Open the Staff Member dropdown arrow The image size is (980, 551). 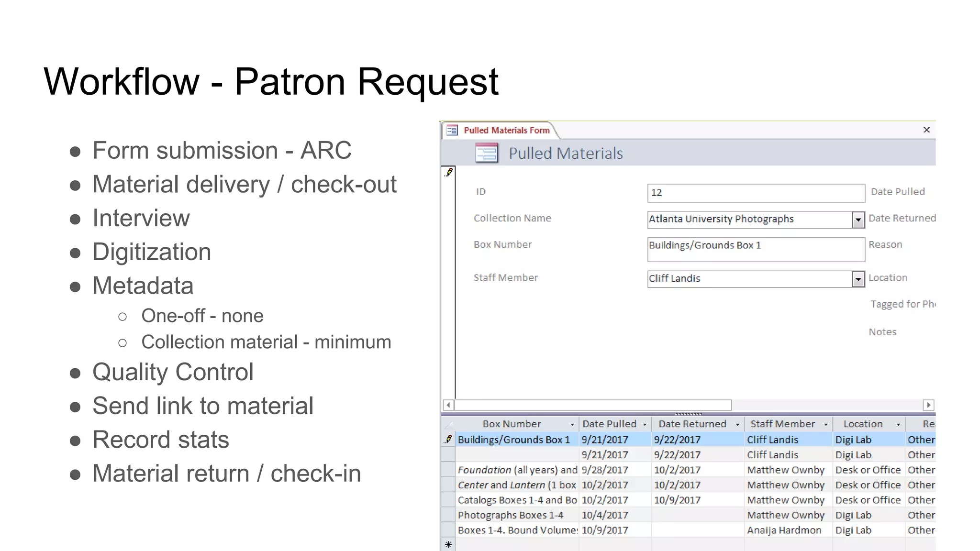point(858,279)
